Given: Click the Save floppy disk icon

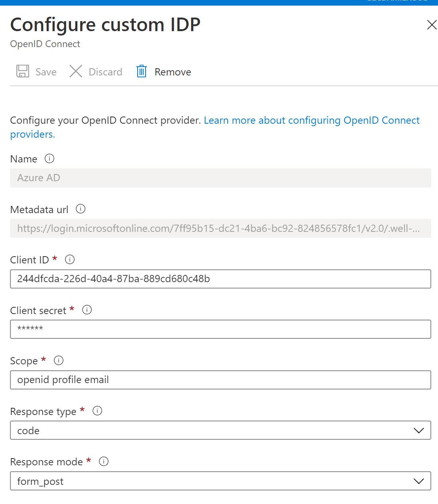Looking at the screenshot, I should [23, 71].
